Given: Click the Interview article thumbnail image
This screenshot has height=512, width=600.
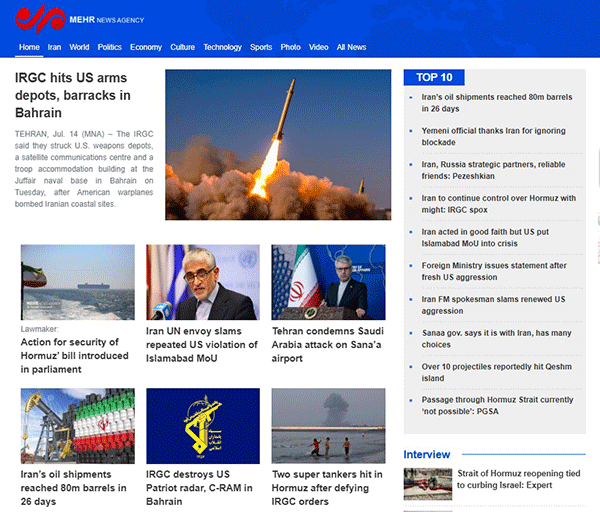Looking at the screenshot, I should click(x=428, y=484).
